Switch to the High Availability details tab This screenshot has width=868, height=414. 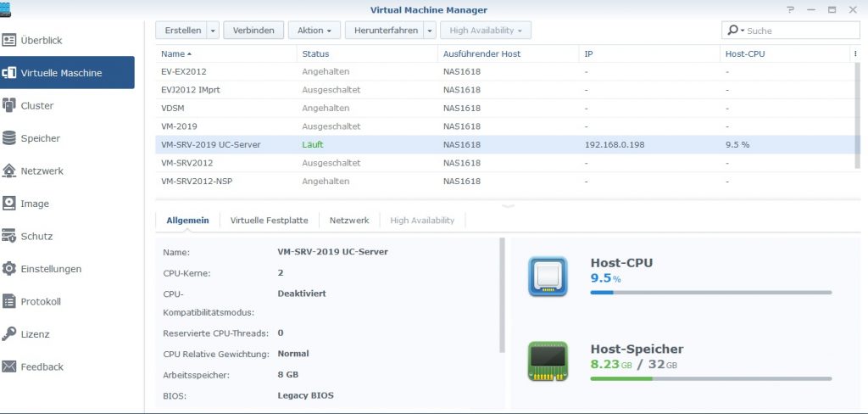point(422,220)
